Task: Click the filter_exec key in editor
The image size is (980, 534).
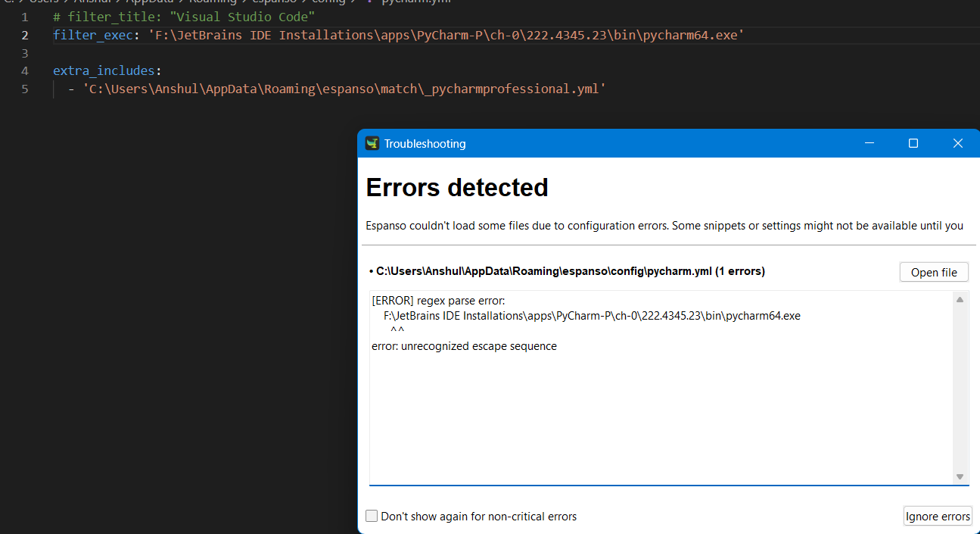Action: [93, 35]
